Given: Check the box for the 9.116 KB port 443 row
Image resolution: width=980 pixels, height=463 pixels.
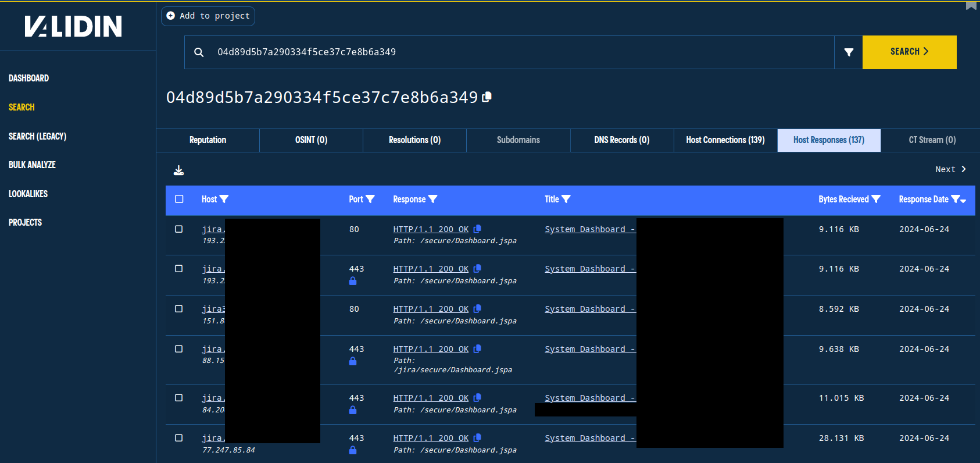Looking at the screenshot, I should tap(179, 269).
